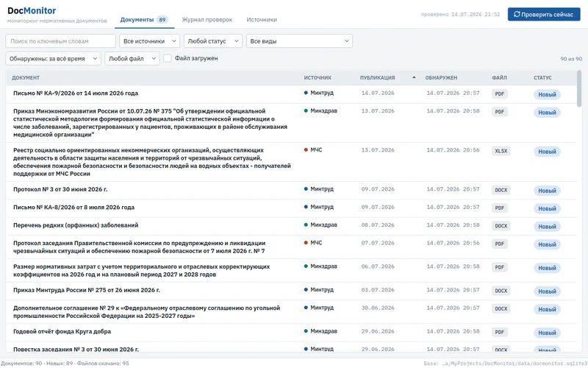Open Протокол № 3 от 30 июня 2026

point(60,189)
